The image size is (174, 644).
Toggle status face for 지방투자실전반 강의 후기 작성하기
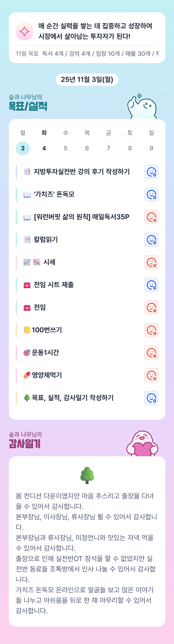pos(151,172)
